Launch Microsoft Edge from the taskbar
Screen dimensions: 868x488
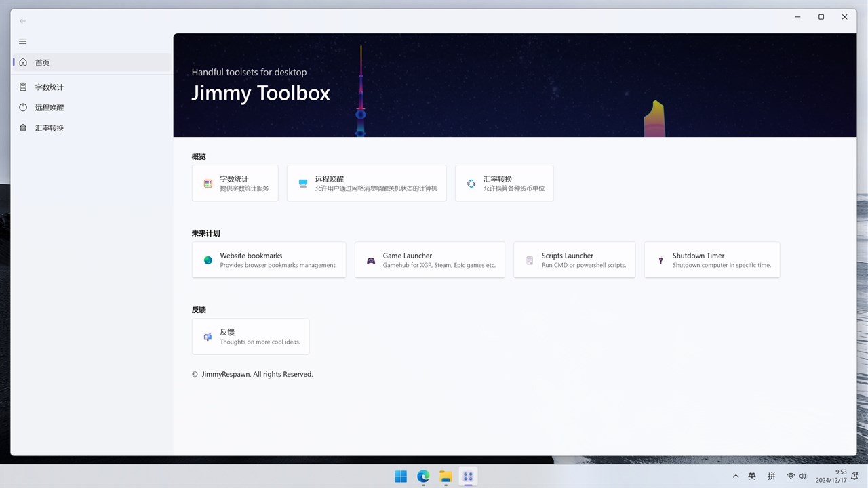pyautogui.click(x=423, y=476)
